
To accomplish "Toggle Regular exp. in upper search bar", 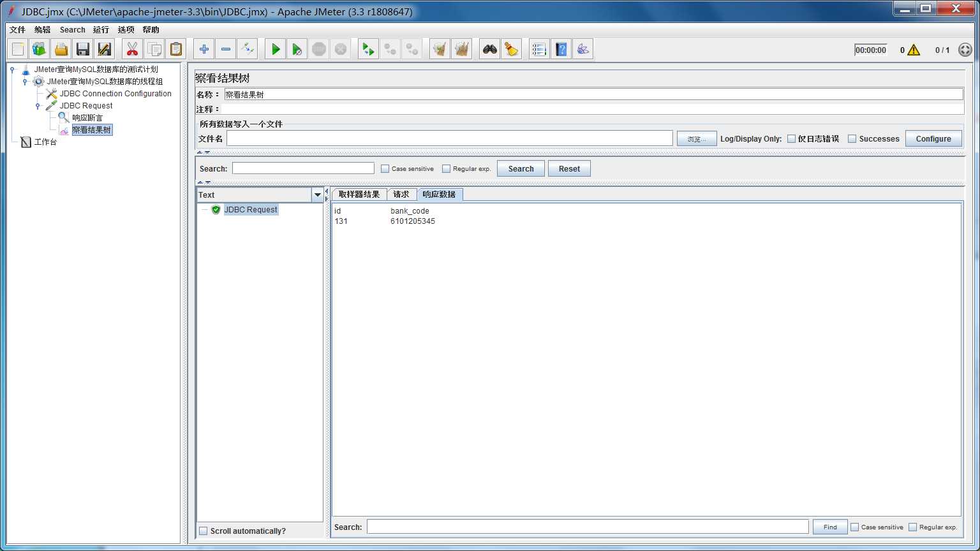I will point(446,169).
